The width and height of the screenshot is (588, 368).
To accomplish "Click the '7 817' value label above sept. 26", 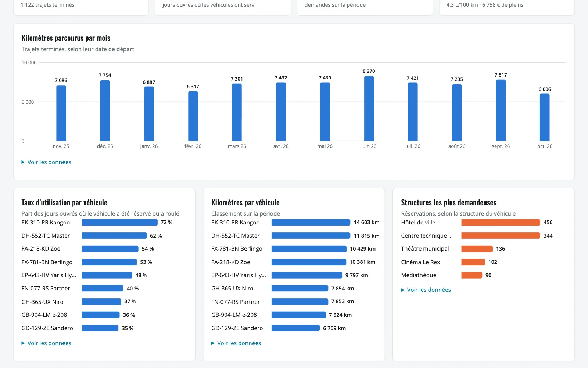I will pos(501,75).
